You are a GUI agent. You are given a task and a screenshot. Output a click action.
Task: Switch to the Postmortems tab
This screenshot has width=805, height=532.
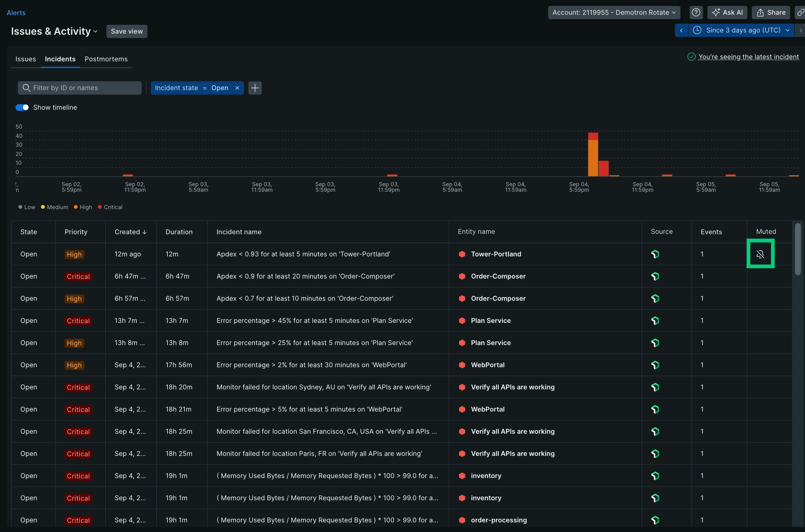tap(106, 59)
